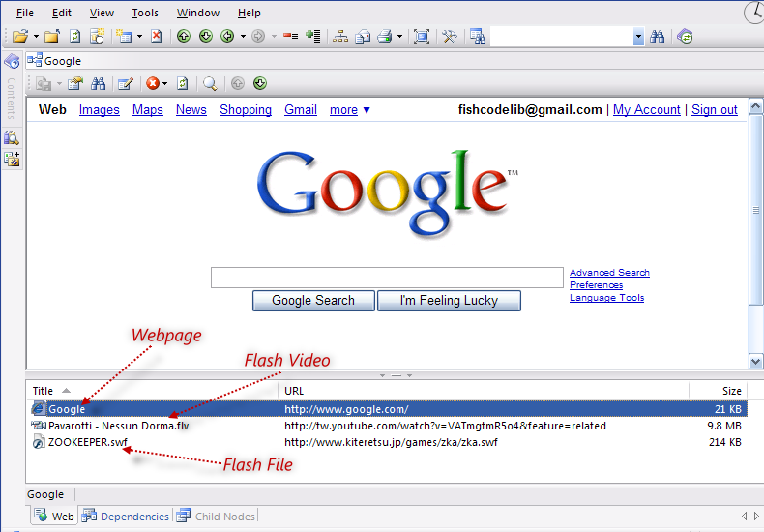Open back history dropdown arrow
Screen dimensions: 764x532
(243, 37)
